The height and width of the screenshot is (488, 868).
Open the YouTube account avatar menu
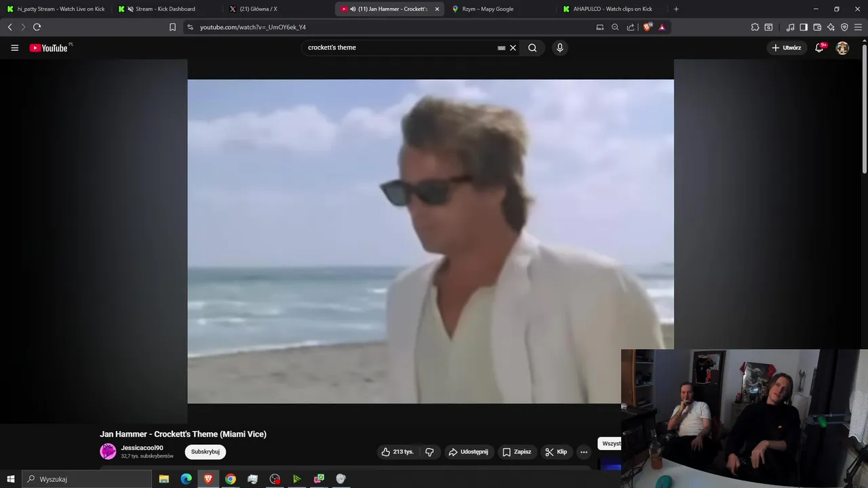coord(842,47)
